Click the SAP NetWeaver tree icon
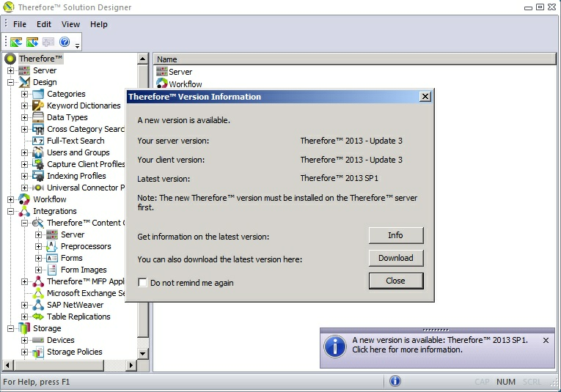 [38, 305]
